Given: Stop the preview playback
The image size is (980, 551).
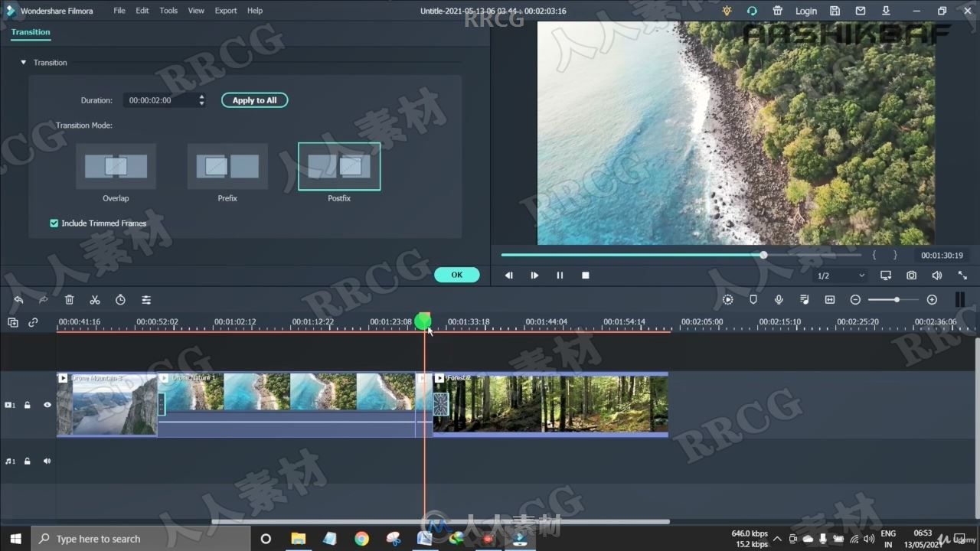Looking at the screenshot, I should (586, 275).
